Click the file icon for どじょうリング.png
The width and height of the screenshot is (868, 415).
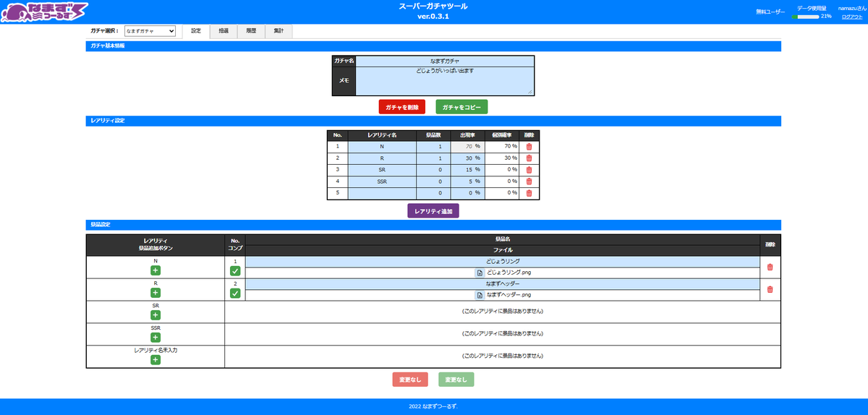pos(480,273)
